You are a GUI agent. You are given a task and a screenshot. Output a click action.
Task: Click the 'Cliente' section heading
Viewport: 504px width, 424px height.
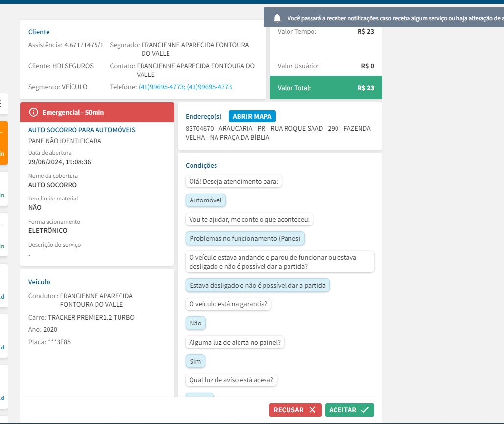(39, 32)
